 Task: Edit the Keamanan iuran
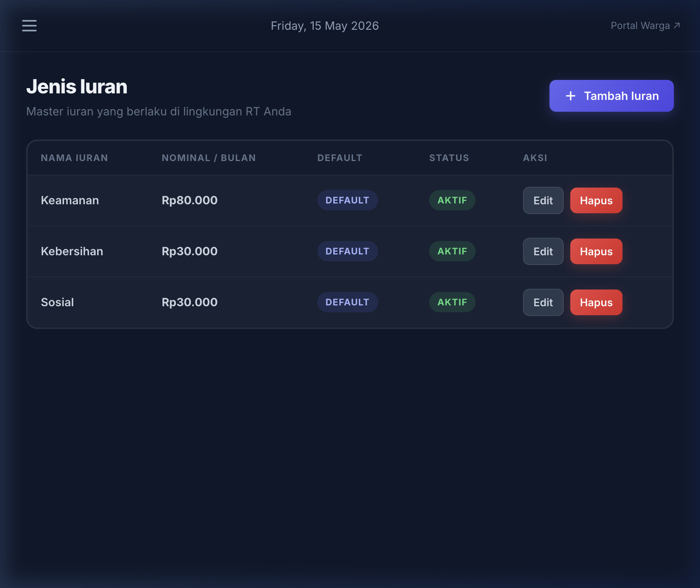pyautogui.click(x=543, y=201)
